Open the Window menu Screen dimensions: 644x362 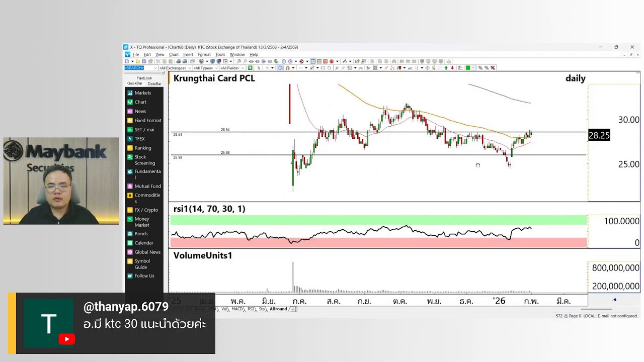(237, 54)
